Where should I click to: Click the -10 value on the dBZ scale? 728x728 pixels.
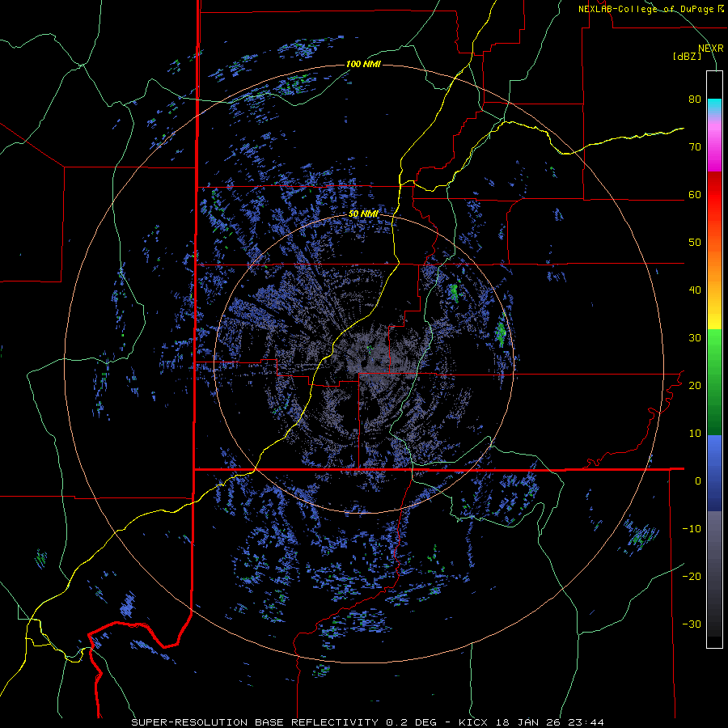[x=692, y=529]
